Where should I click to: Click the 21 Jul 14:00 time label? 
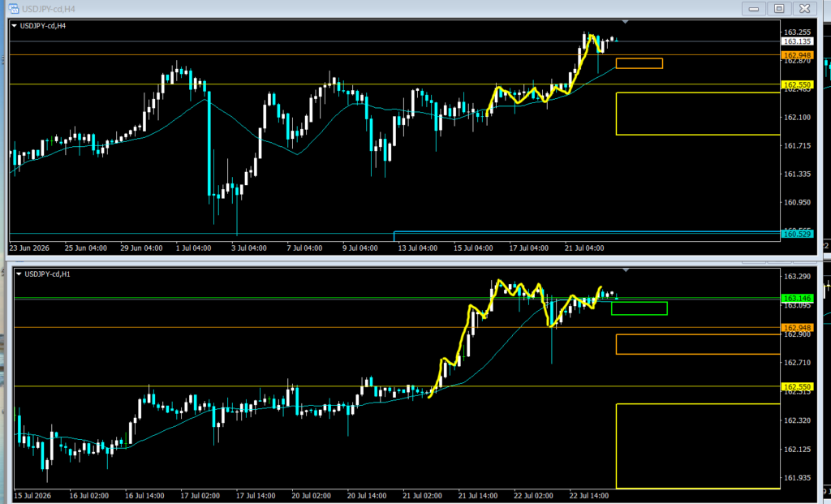(x=477, y=496)
